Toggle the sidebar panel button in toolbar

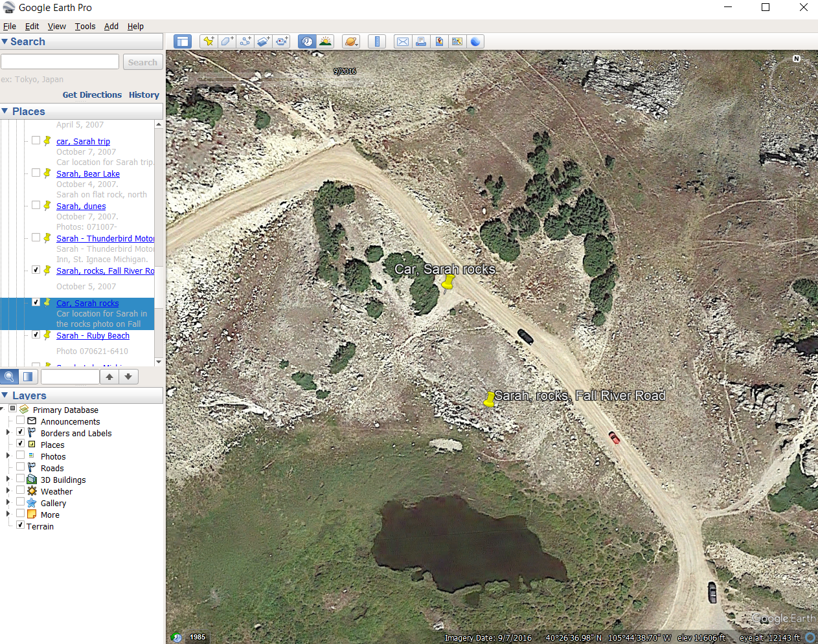click(x=183, y=41)
